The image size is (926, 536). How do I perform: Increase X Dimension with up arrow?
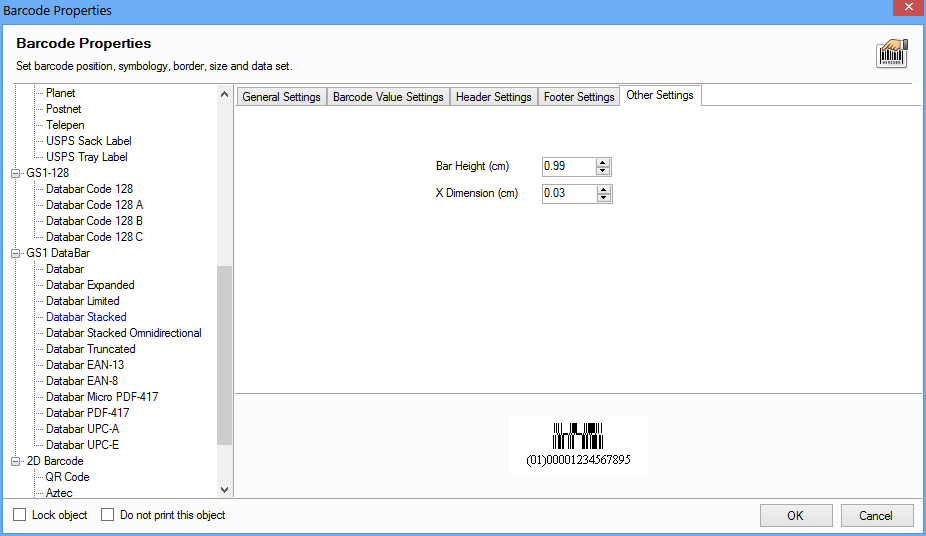tap(603, 189)
